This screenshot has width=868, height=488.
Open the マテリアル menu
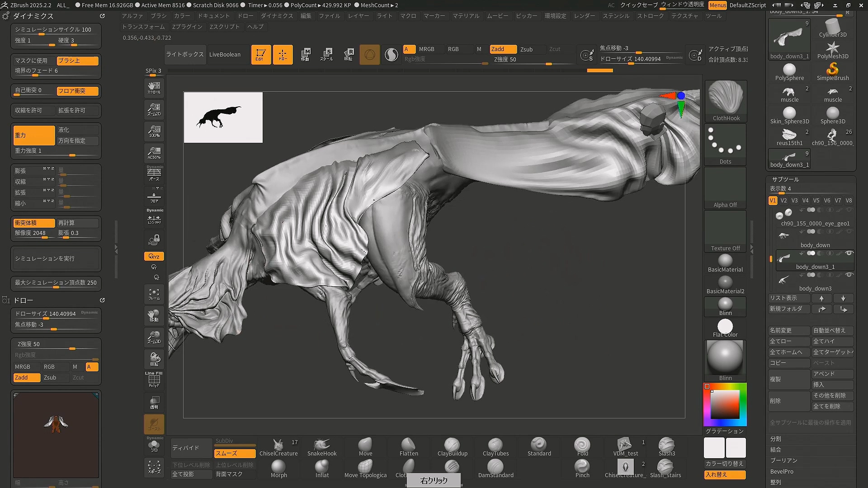click(466, 16)
